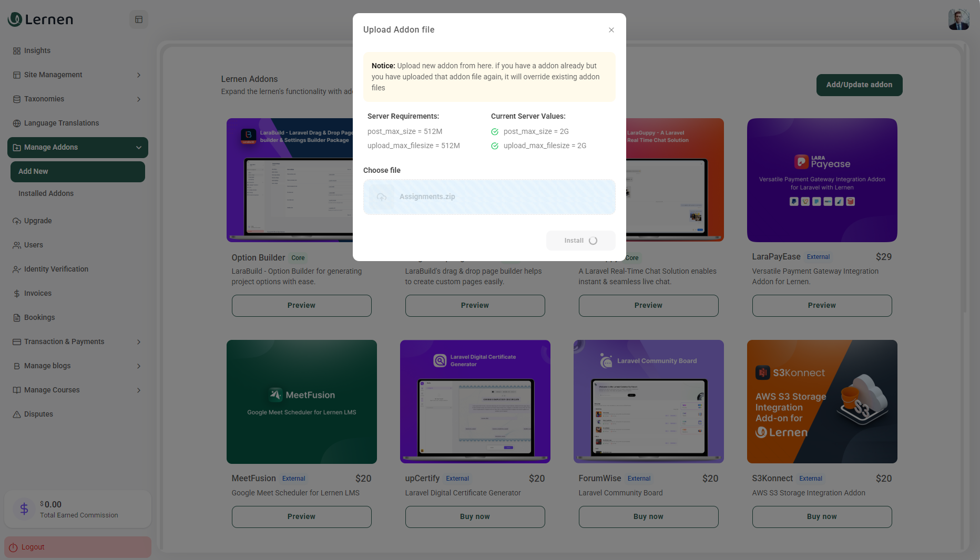This screenshot has width=980, height=560.
Task: Select the Identity Verification icon
Action: coord(16,269)
